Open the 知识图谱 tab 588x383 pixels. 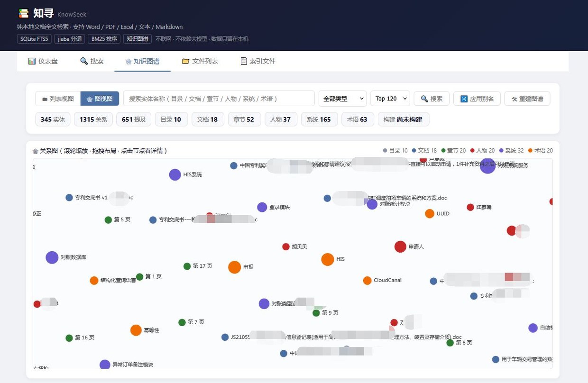pos(142,61)
